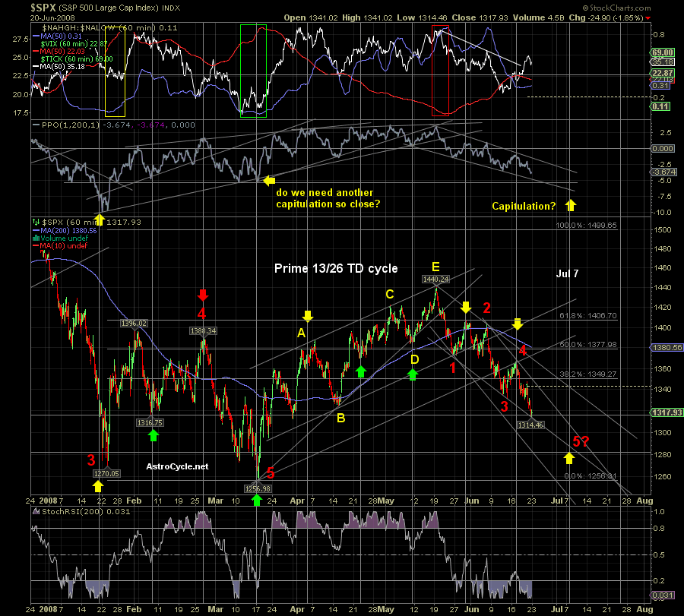Click the yellow wave label A

tap(301, 333)
